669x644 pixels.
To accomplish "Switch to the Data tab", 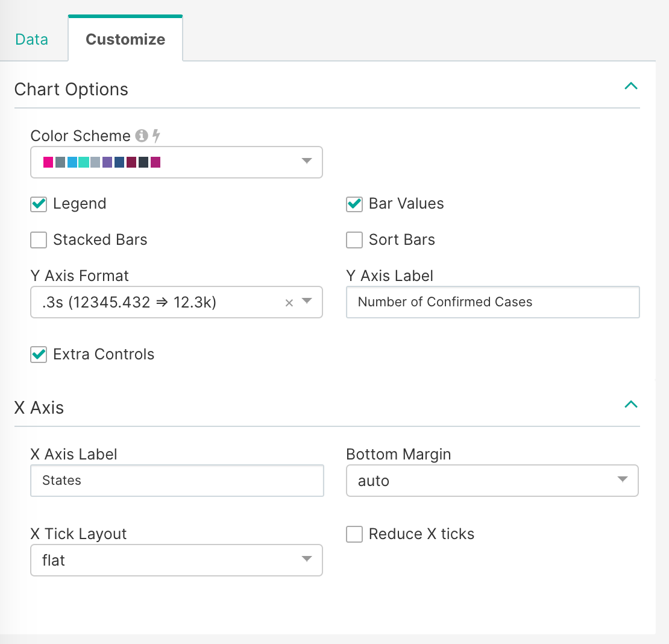I will pos(33,39).
